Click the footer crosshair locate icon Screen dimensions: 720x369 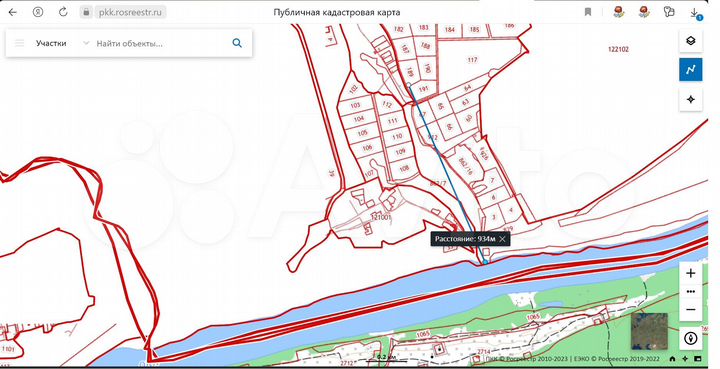(685, 359)
